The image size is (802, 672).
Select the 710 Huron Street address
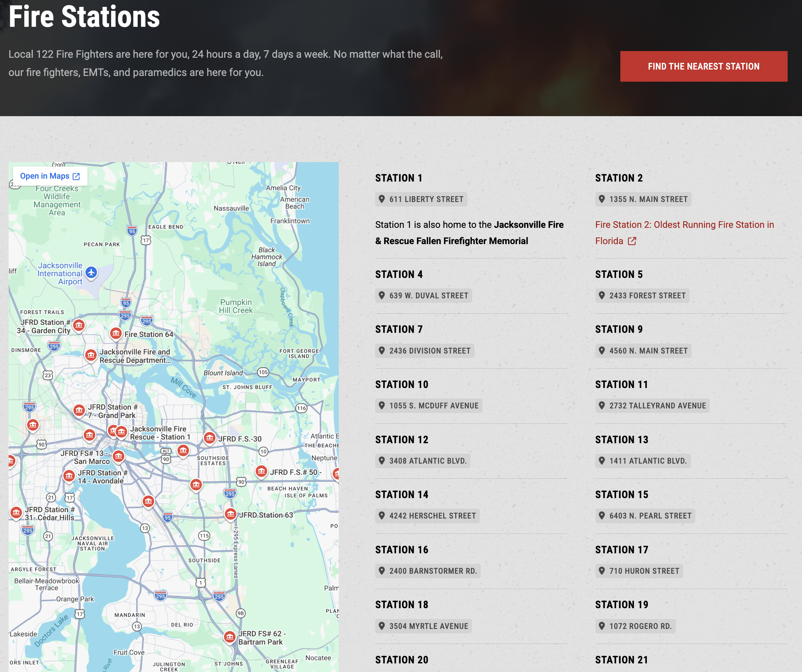point(639,571)
